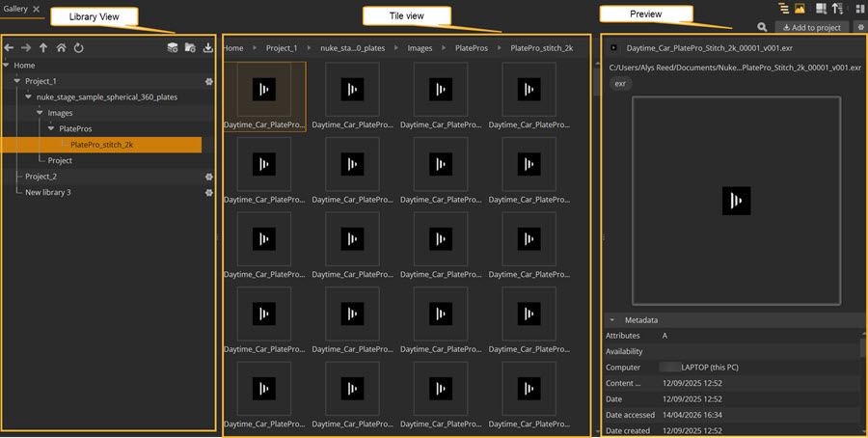Open gear settings beside Add to project
This screenshot has width=868, height=438.
click(x=860, y=27)
